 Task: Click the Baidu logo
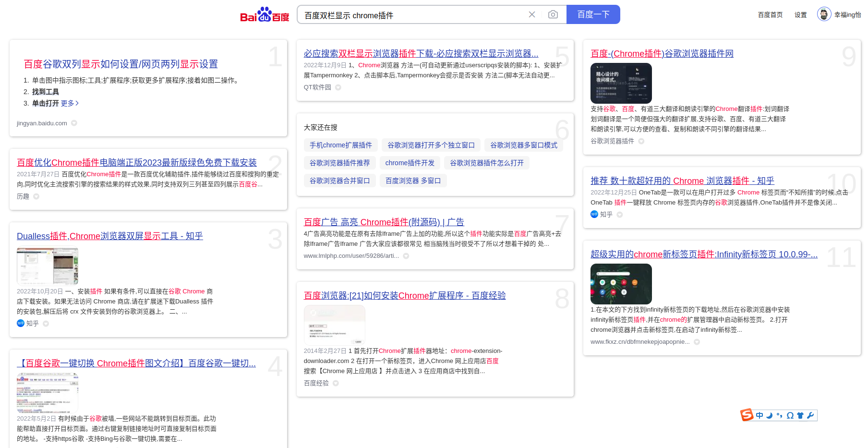[265, 14]
